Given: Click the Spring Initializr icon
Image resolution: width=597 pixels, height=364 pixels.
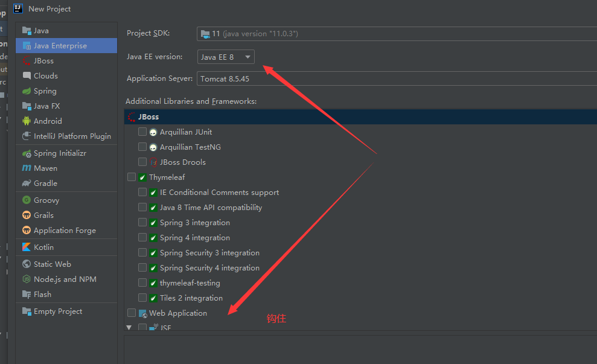Looking at the screenshot, I should (x=27, y=153).
